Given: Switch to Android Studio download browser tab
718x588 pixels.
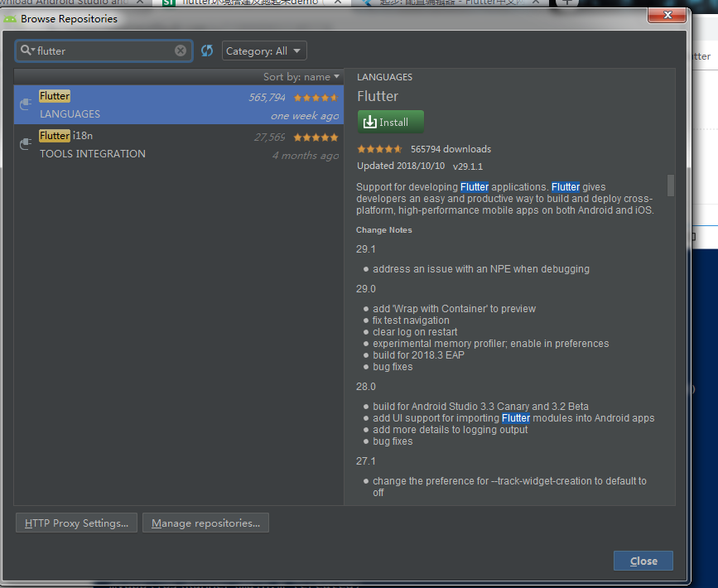Looking at the screenshot, I should pyautogui.click(x=64, y=2).
